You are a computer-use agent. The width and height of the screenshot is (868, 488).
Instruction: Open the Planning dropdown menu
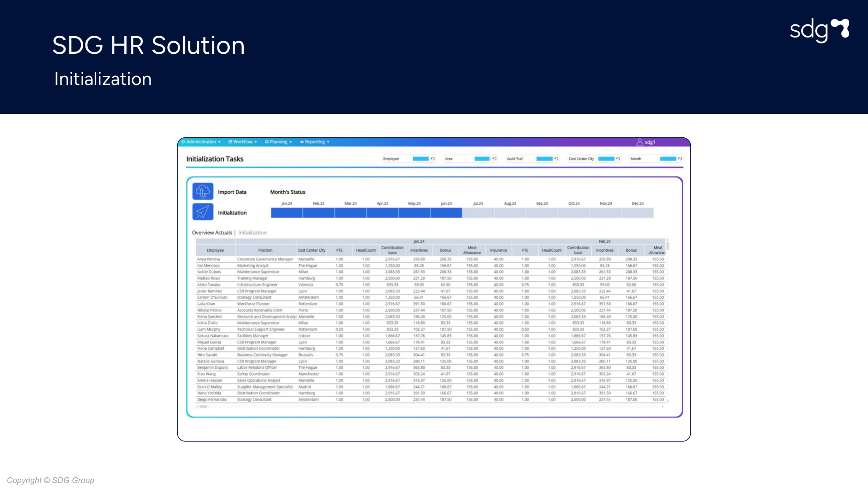click(x=278, y=142)
